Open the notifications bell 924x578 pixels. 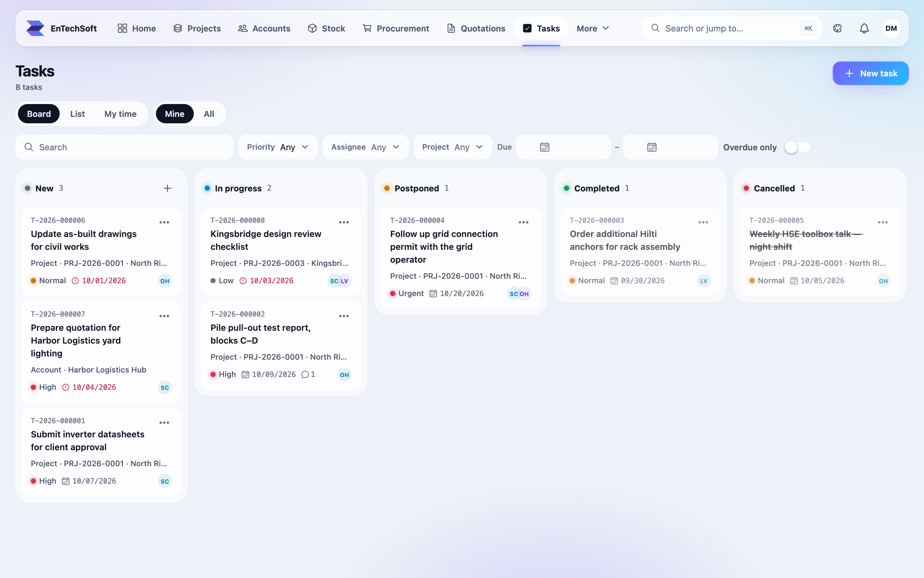(x=864, y=28)
